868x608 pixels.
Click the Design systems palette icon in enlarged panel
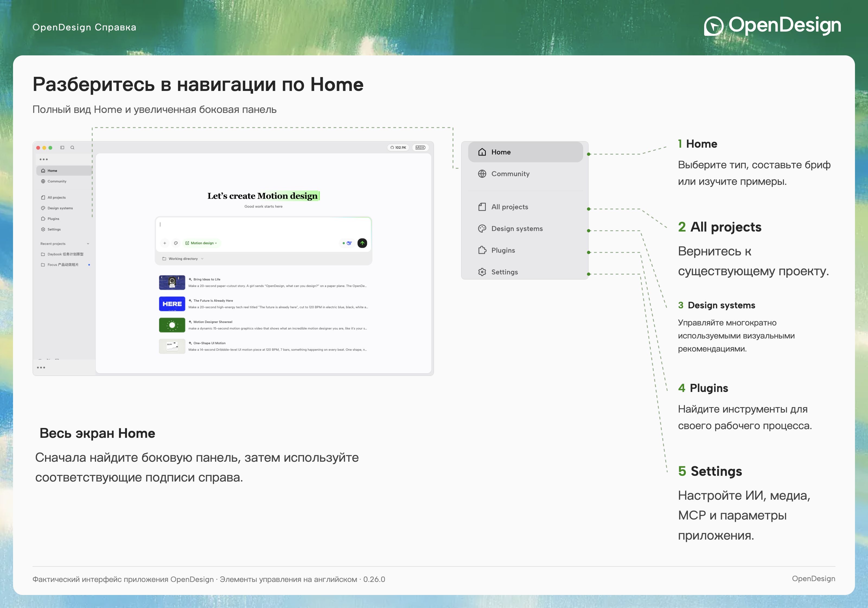482,229
